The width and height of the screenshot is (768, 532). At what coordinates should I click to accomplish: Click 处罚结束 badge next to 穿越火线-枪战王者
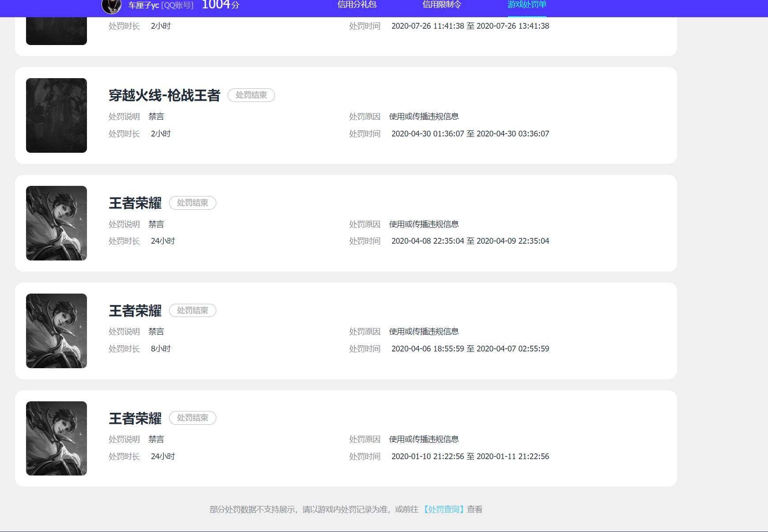coord(251,95)
